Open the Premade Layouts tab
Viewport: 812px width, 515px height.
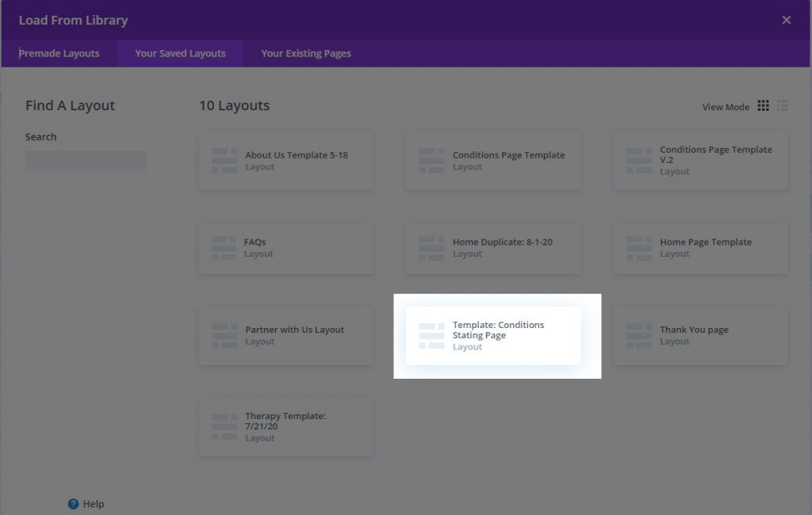[x=59, y=53]
